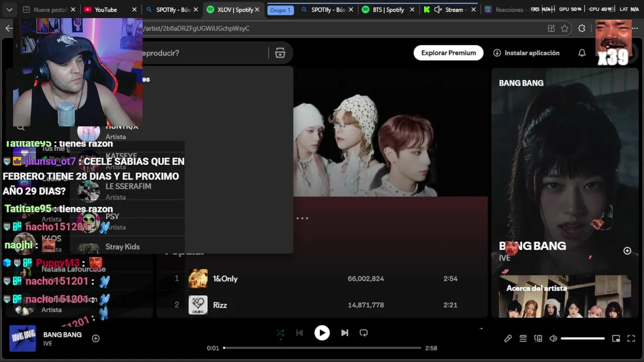The image size is (644, 362).
Task: Switch to the YouTube browser tab
Action: click(106, 10)
